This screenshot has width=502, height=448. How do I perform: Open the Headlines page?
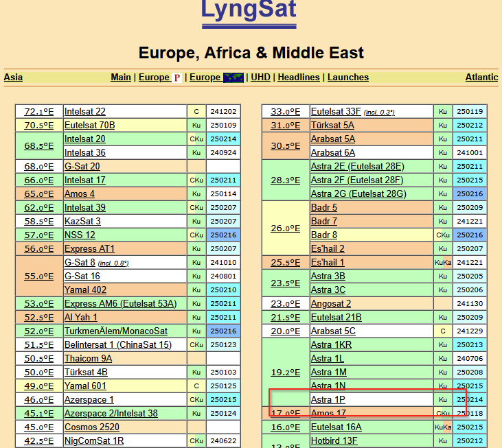click(299, 78)
